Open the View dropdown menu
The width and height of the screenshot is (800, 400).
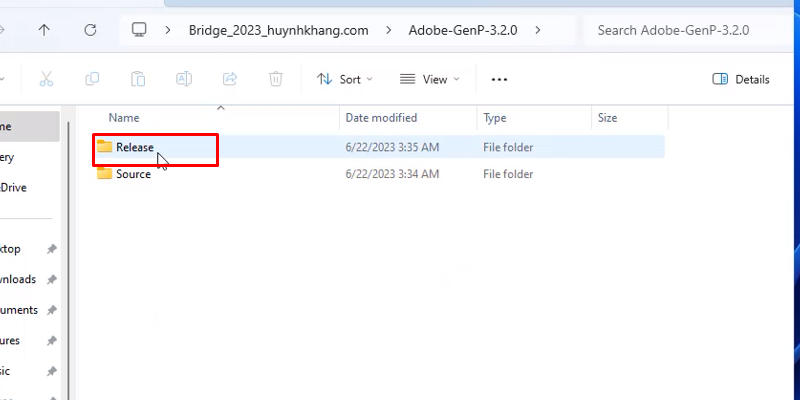coord(430,79)
